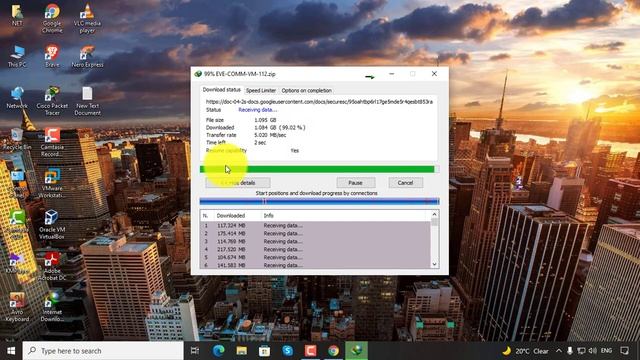Select the NET desktop icon

pos(17,16)
